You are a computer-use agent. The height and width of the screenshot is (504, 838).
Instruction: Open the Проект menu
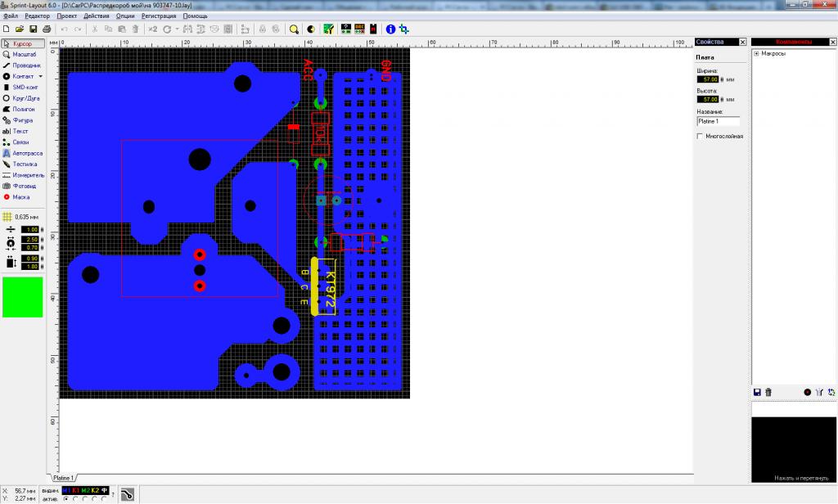(x=67, y=16)
